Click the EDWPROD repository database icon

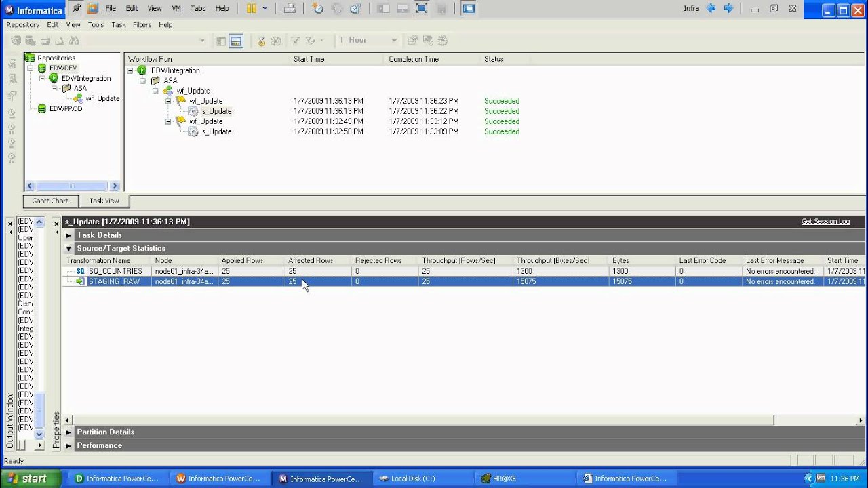[42, 109]
